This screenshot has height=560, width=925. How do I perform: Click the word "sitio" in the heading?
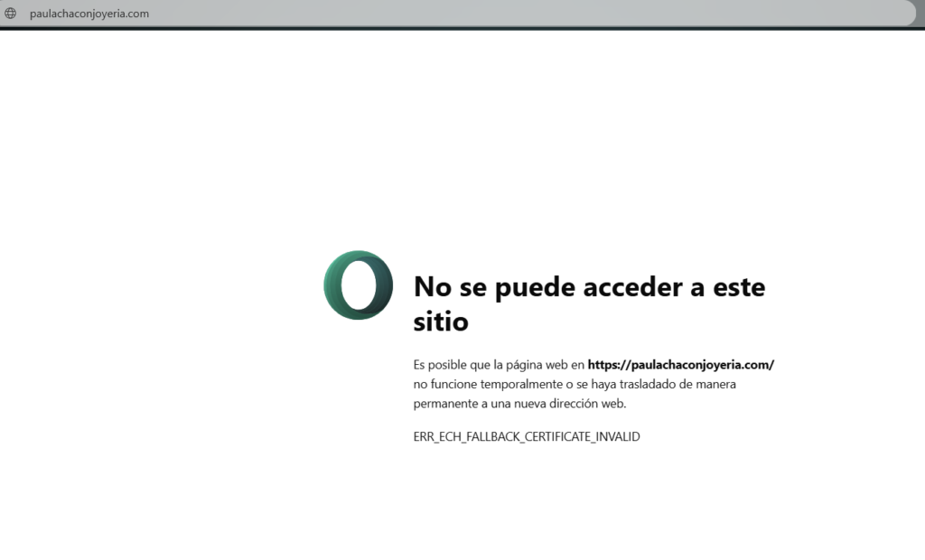coord(441,321)
